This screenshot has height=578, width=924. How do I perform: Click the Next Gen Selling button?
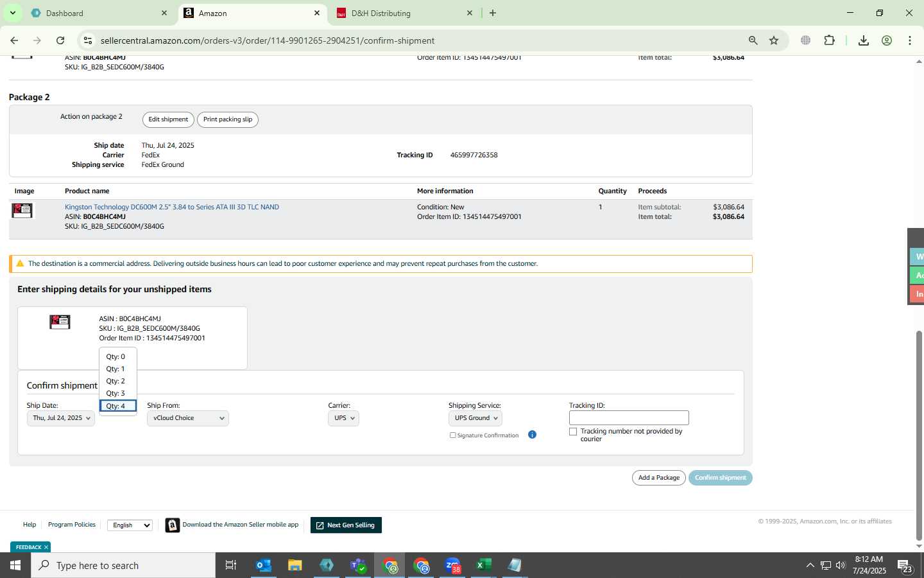click(x=346, y=525)
